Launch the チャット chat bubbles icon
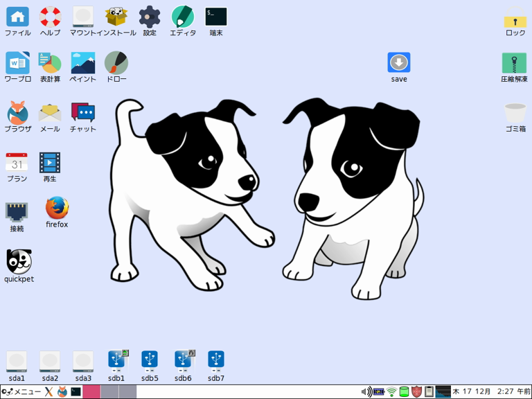Screen dimensions: 532x399 [83, 112]
